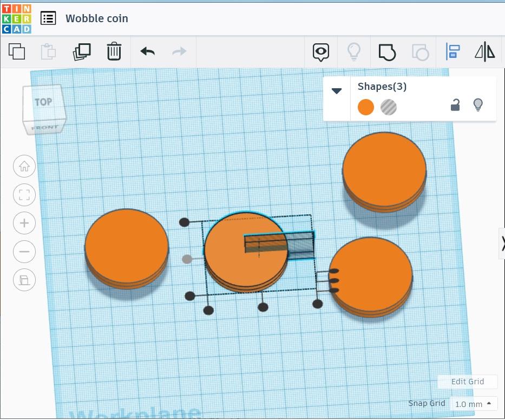Open the Tinkercad logo home link
505x420 pixels.
tap(16, 19)
